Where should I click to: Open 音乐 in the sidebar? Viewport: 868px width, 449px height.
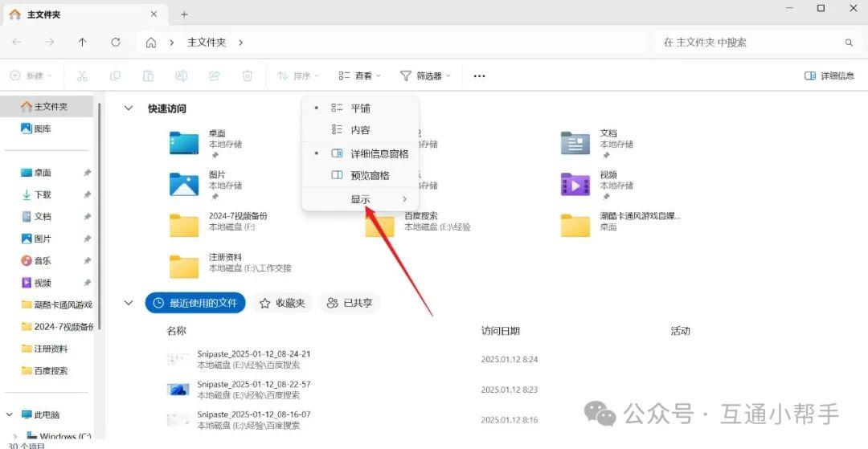coord(36,260)
